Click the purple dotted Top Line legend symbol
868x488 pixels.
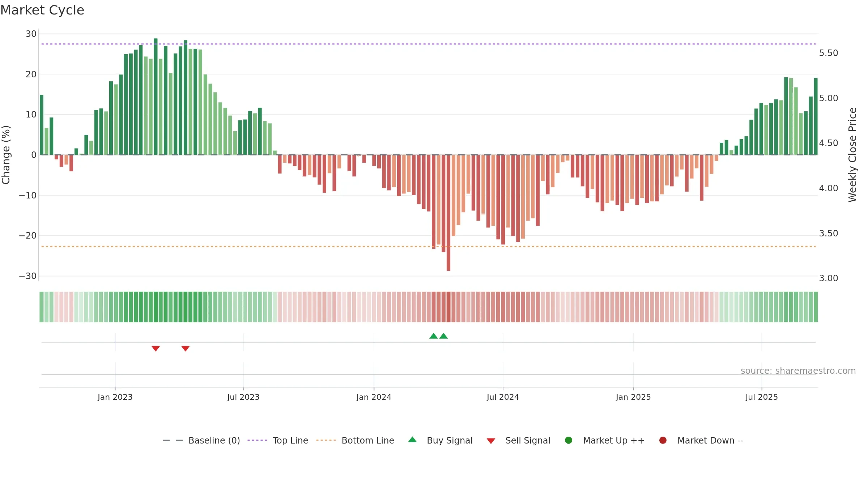point(257,440)
